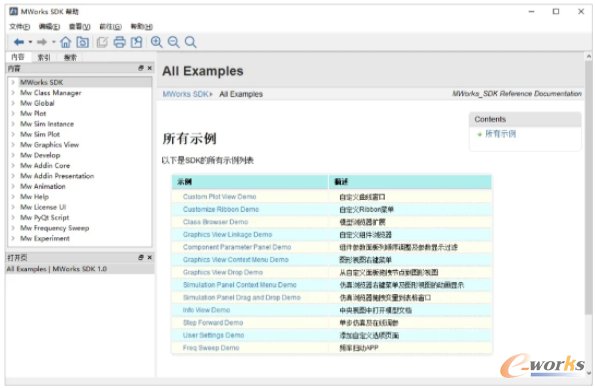Expand the Mw Graphics View node
This screenshot has height=388, width=595.
pyautogui.click(x=13, y=145)
